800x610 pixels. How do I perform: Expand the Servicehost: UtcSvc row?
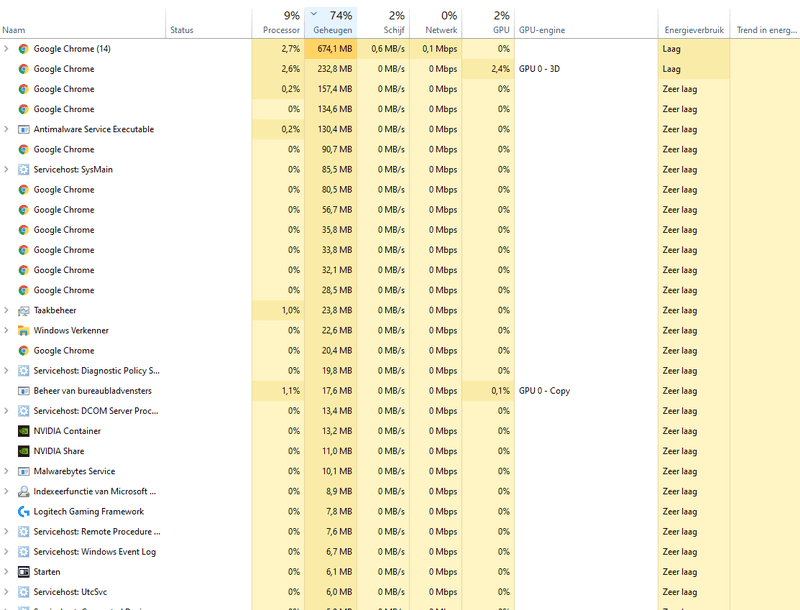[x=6, y=592]
